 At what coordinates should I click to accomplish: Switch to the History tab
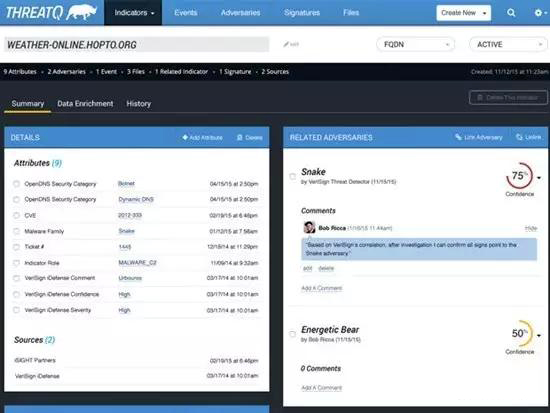tap(139, 104)
